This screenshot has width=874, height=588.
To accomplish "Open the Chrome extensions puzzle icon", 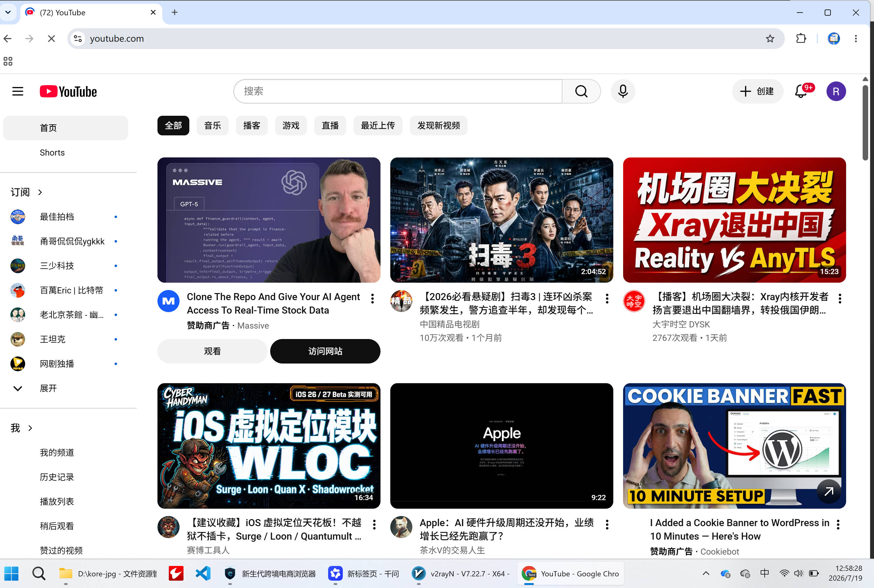I will (x=801, y=39).
